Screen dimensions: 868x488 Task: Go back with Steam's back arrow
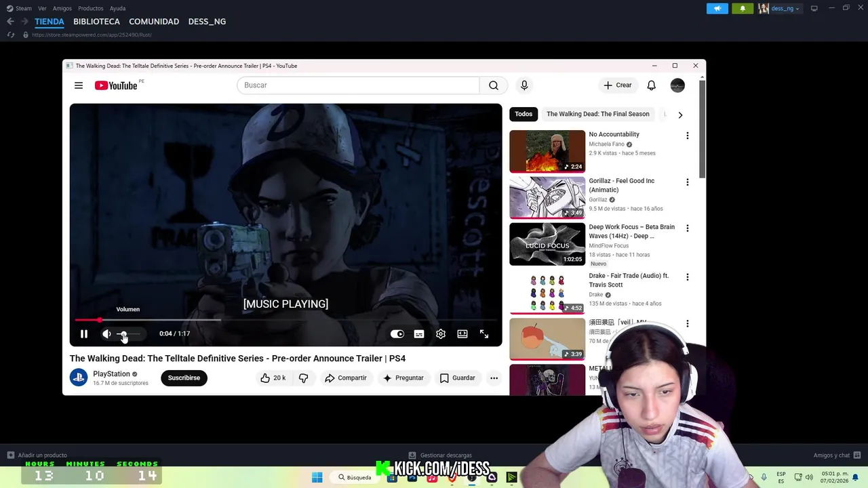(10, 22)
